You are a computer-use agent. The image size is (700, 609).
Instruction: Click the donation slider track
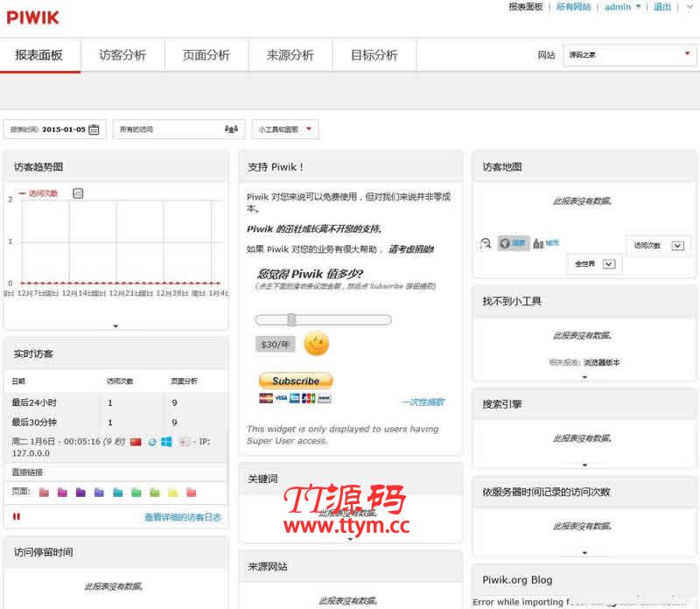click(x=323, y=319)
